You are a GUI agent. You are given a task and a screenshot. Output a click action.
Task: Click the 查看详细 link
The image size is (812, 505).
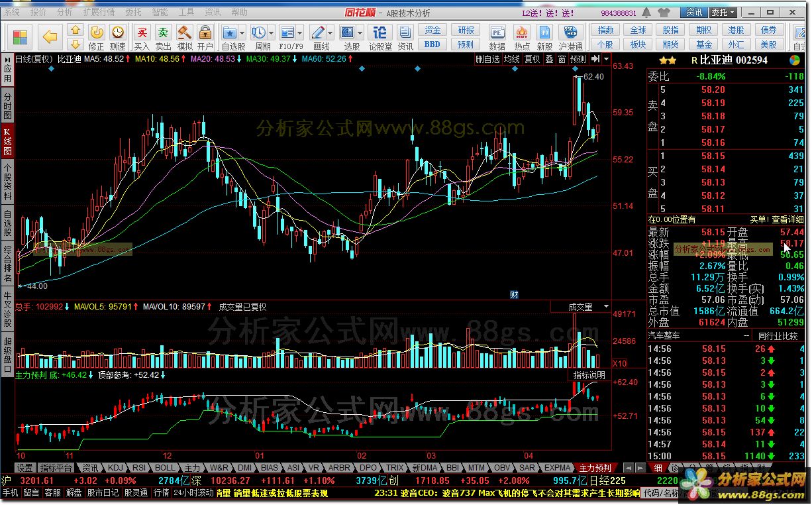[787, 219]
